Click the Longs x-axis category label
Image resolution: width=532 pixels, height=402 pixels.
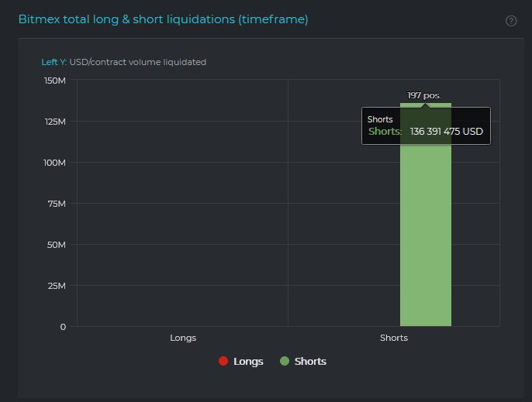183,338
